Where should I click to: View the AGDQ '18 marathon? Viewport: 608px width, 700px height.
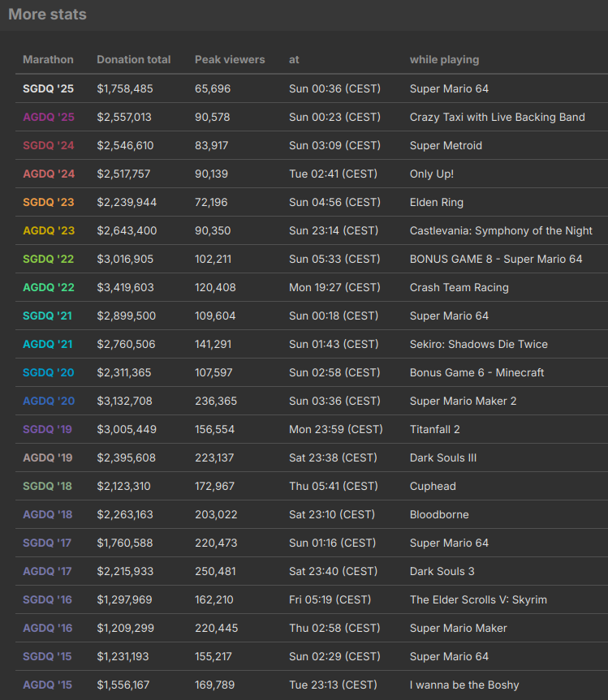point(47,514)
